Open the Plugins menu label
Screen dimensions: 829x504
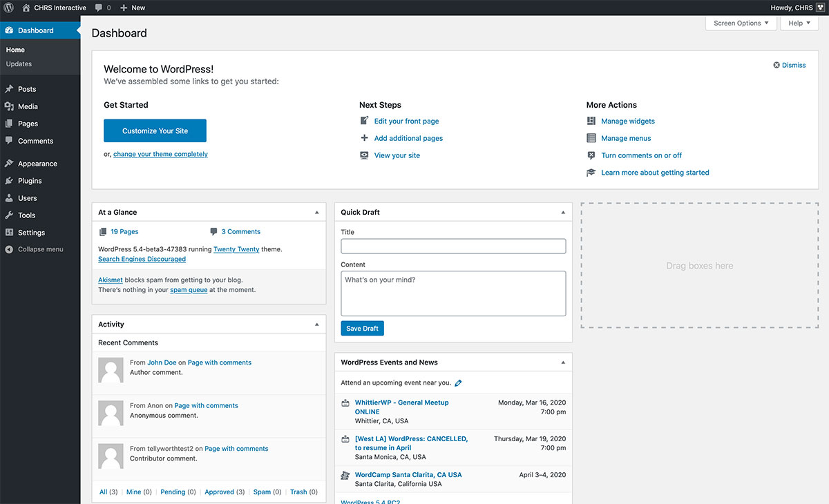pos(30,181)
